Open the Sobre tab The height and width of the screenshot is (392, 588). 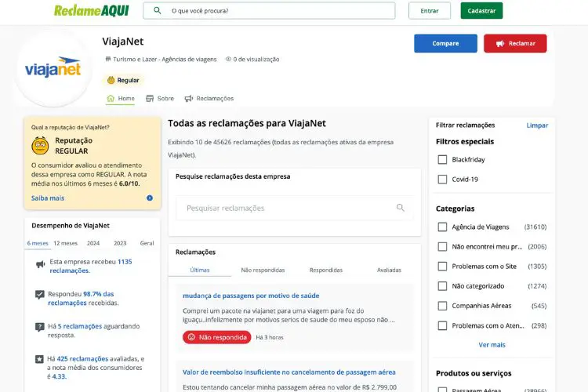tap(160, 98)
